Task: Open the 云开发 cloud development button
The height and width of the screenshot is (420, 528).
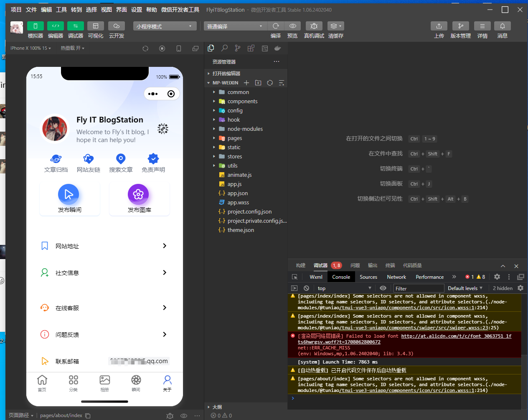Action: point(117,26)
